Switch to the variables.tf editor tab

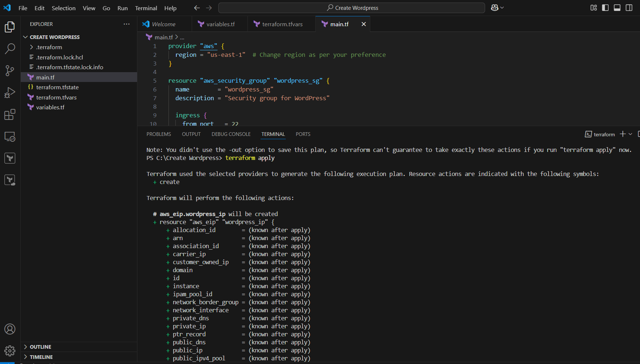tap(220, 24)
